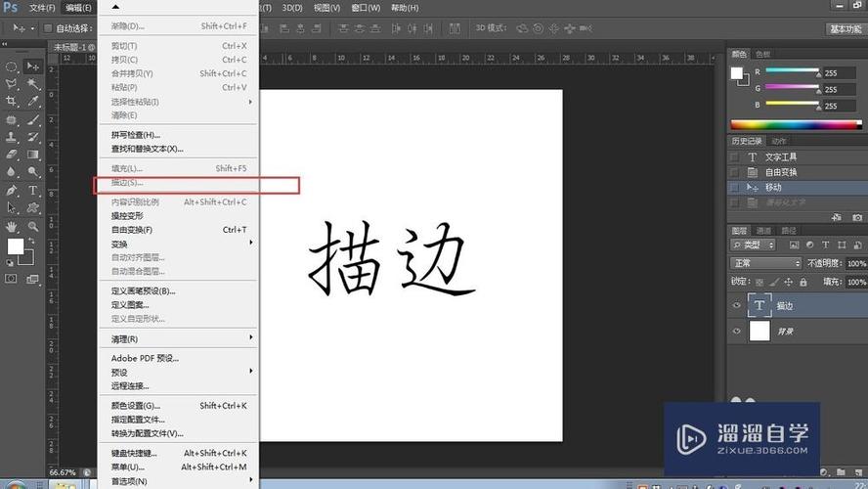Select the History Brush tool
868x489 pixels.
pyautogui.click(x=33, y=137)
